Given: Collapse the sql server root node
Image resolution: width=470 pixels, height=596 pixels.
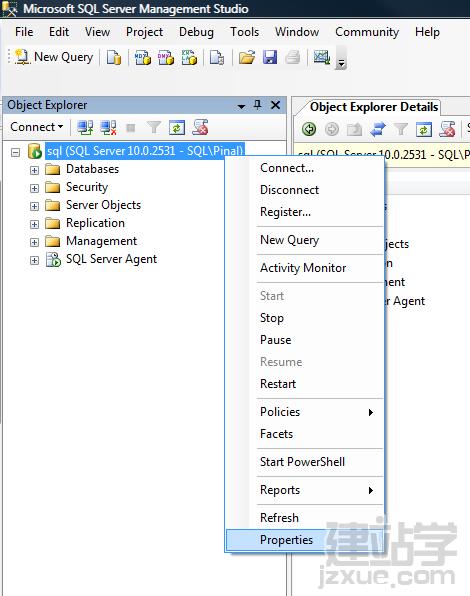Looking at the screenshot, I should 15,152.
